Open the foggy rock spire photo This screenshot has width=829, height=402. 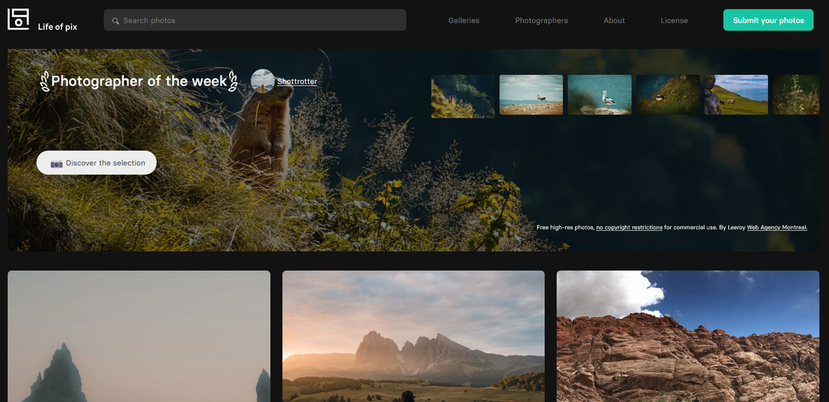point(139,336)
